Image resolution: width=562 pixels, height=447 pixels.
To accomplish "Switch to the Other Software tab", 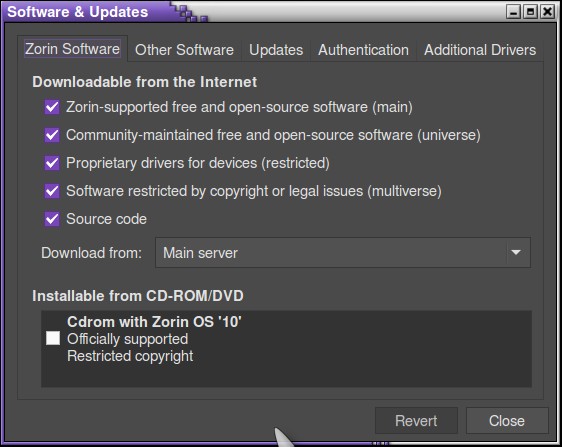I will tap(184, 50).
